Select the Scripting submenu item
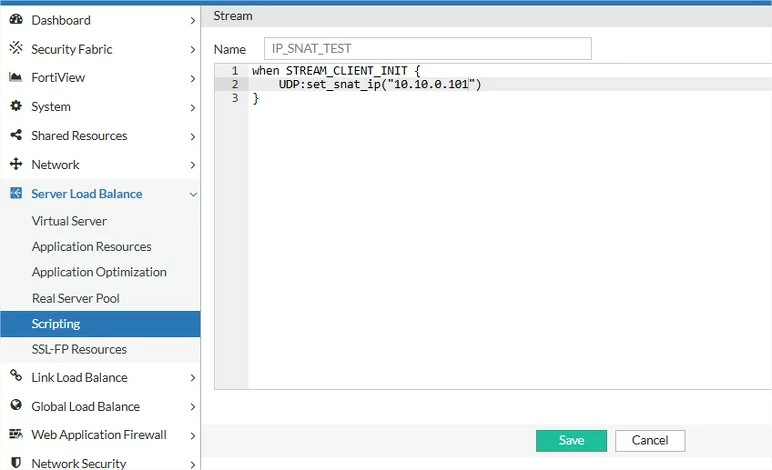This screenshot has width=772, height=470. pyautogui.click(x=100, y=324)
